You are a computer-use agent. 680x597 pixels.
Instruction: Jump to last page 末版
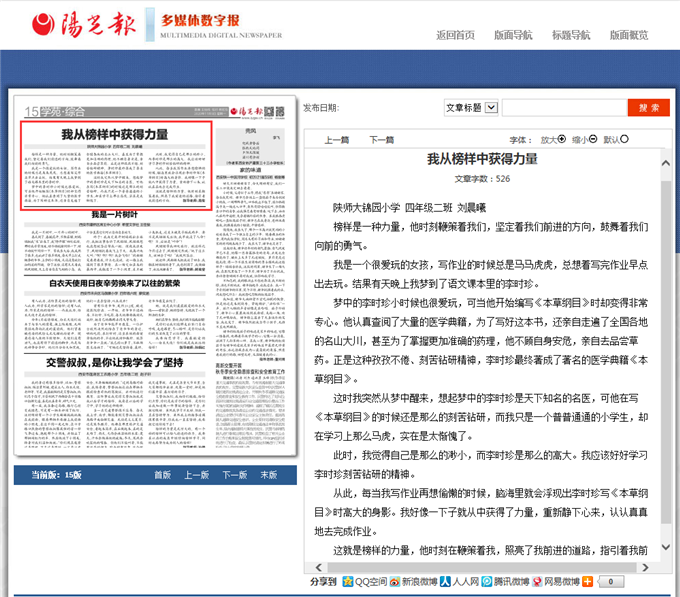268,475
